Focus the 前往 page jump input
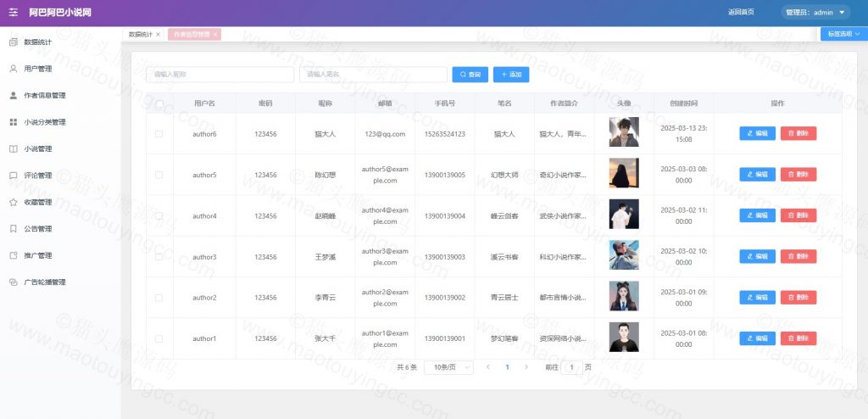Viewport: 868px width, 419px height. point(571,367)
